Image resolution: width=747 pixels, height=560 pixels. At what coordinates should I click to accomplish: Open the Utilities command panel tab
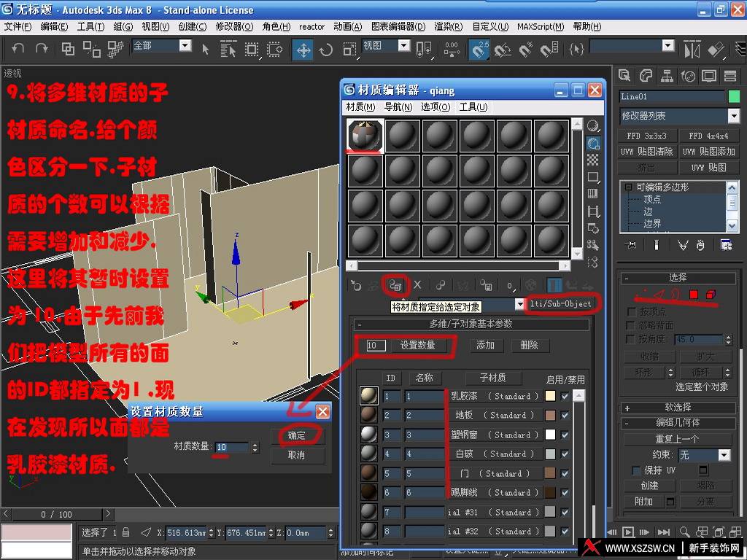(729, 75)
